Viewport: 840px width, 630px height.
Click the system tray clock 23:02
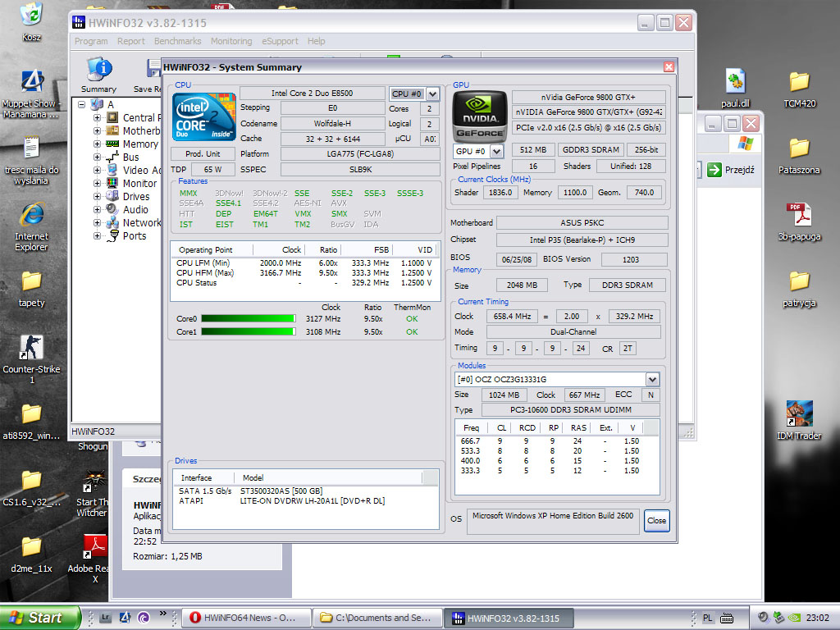coord(818,618)
